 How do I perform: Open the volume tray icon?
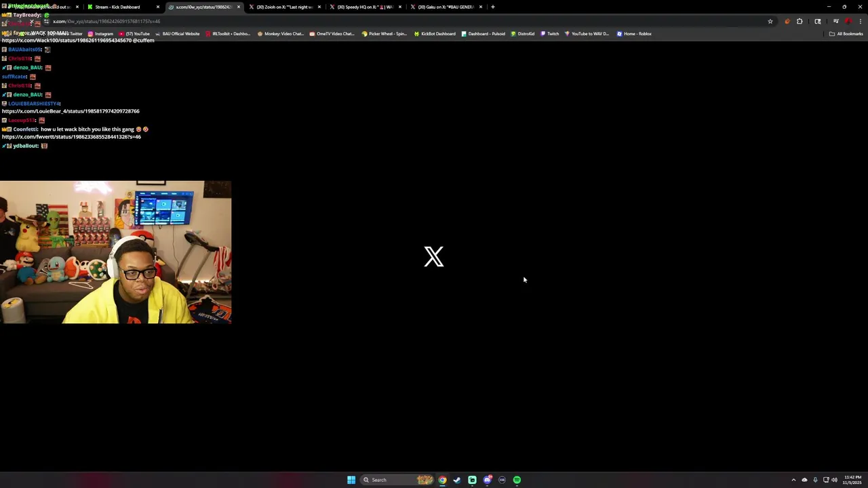834,480
